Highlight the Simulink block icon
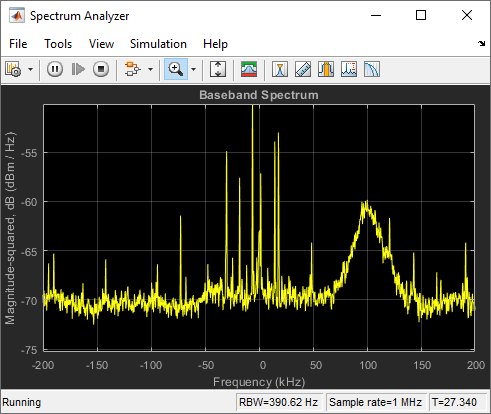The height and width of the screenshot is (414, 491). click(x=132, y=70)
